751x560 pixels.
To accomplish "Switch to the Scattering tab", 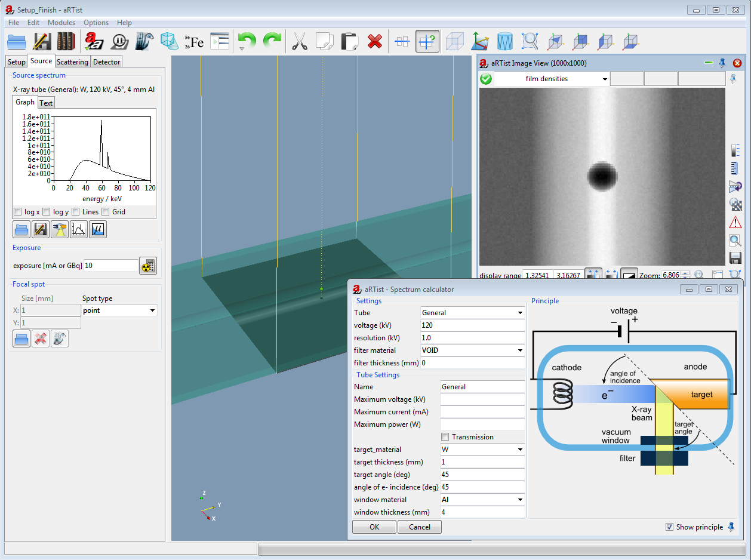I will pyautogui.click(x=72, y=62).
